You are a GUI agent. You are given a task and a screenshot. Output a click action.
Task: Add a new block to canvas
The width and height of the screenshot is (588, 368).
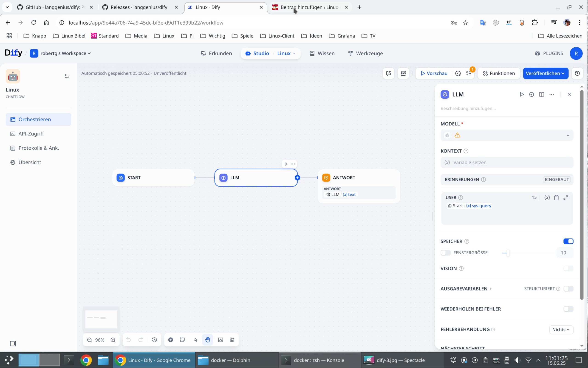[x=171, y=340]
